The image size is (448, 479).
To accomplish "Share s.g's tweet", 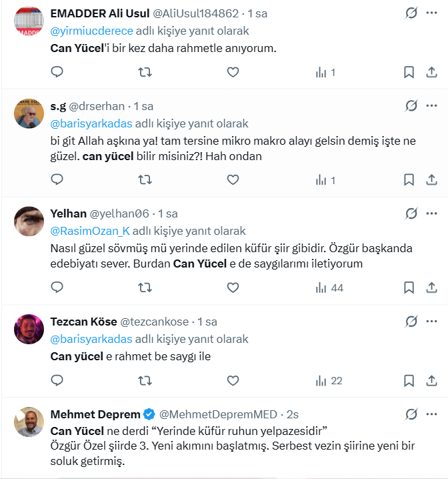I will pyautogui.click(x=431, y=179).
